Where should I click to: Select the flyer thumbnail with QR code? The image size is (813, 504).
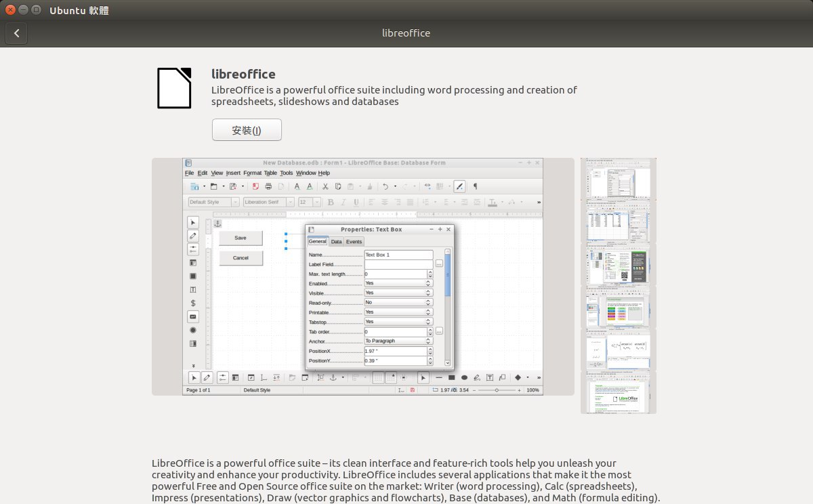[x=618, y=264]
